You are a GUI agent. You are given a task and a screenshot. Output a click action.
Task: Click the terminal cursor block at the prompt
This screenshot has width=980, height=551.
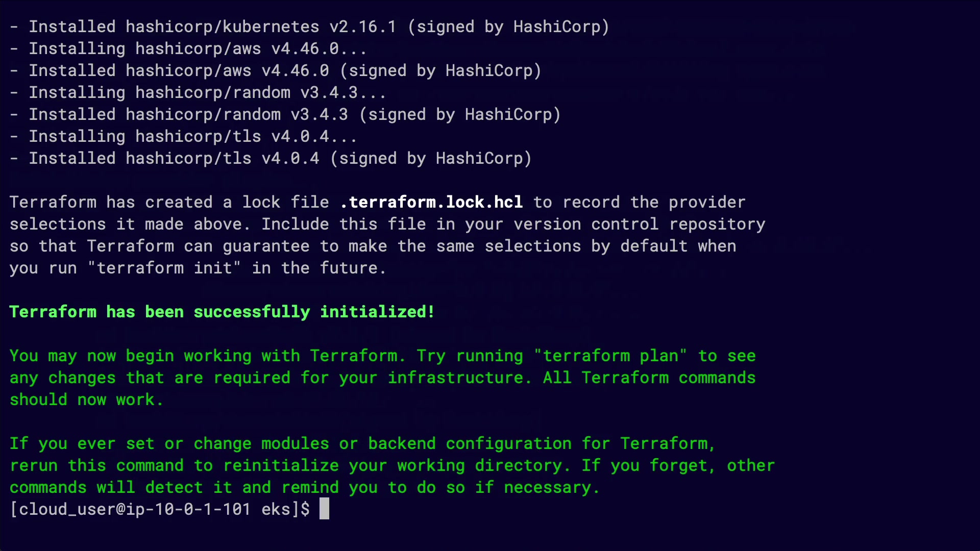point(324,509)
